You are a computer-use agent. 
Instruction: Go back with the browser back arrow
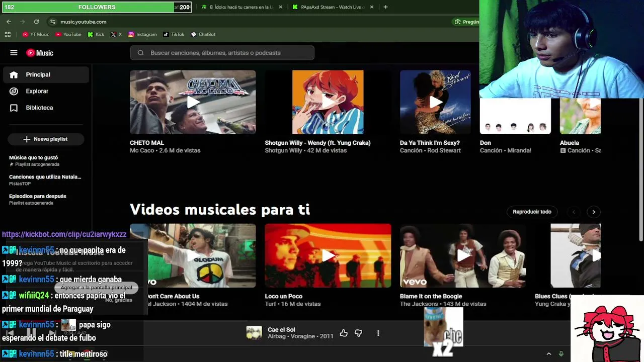click(9, 22)
